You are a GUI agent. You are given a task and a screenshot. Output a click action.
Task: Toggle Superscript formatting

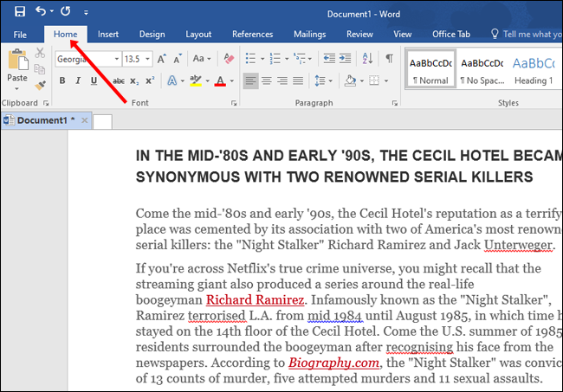pyautogui.click(x=150, y=81)
